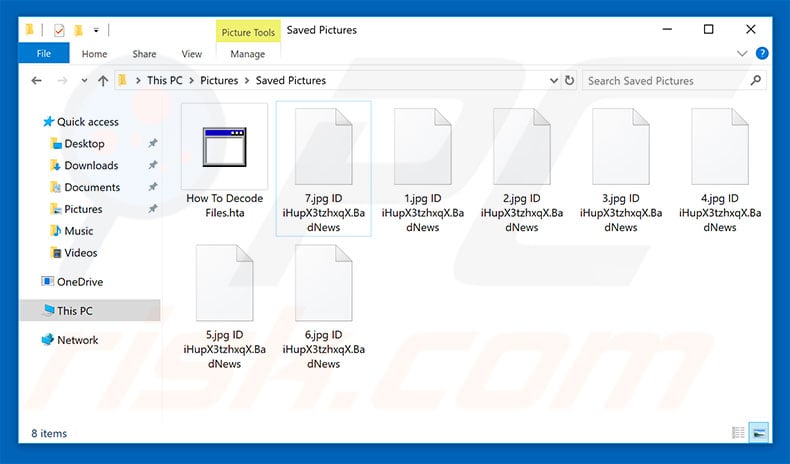Open Explorer help question mark
The width and height of the screenshot is (790, 464).
[762, 53]
